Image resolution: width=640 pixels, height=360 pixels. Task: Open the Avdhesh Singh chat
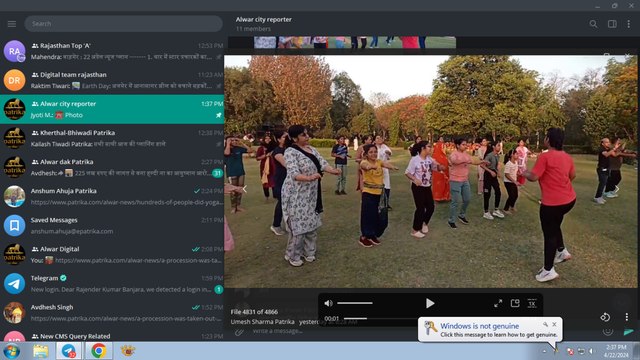pos(112,313)
